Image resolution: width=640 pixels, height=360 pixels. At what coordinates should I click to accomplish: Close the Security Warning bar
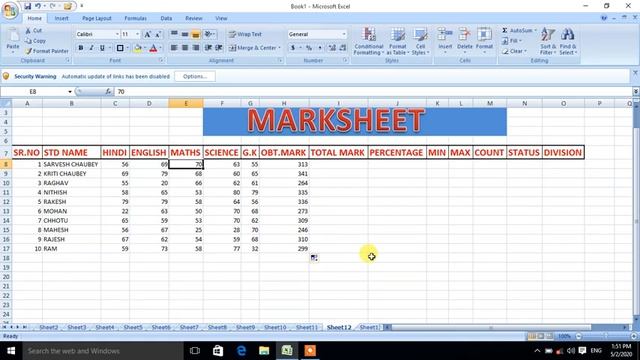tap(635, 73)
